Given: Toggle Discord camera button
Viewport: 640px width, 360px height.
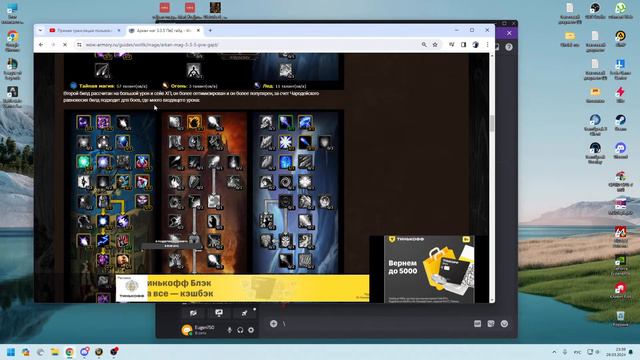Looking at the screenshot, I should click(193, 313).
